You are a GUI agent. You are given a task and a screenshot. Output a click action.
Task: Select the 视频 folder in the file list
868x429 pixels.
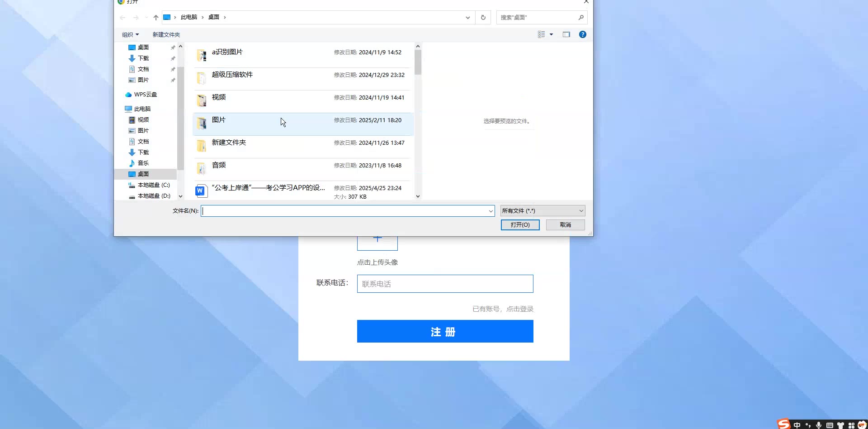[x=303, y=101]
